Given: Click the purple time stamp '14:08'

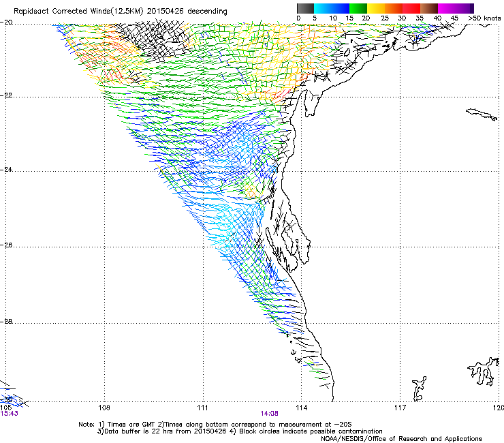Looking at the screenshot, I should (269, 413).
